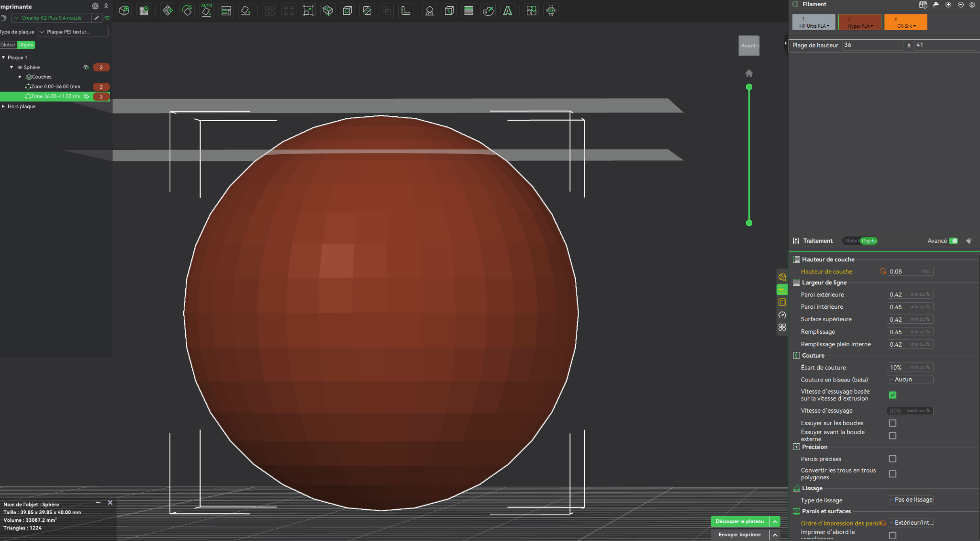
Task: Switch to Global tab in object list
Action: (x=8, y=45)
